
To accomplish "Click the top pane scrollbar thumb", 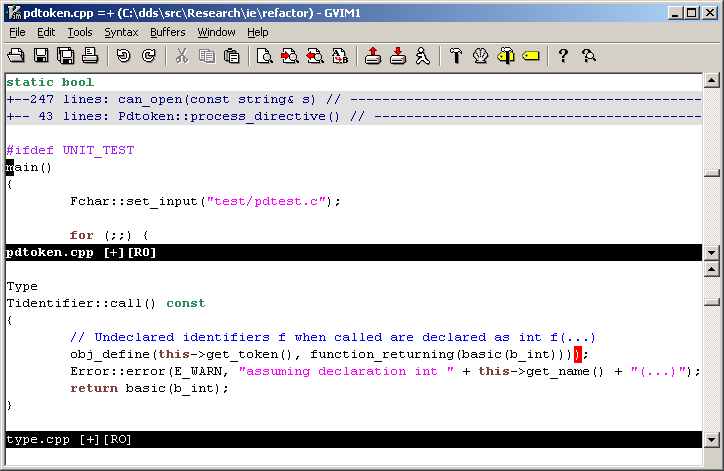I will pos(712,173).
